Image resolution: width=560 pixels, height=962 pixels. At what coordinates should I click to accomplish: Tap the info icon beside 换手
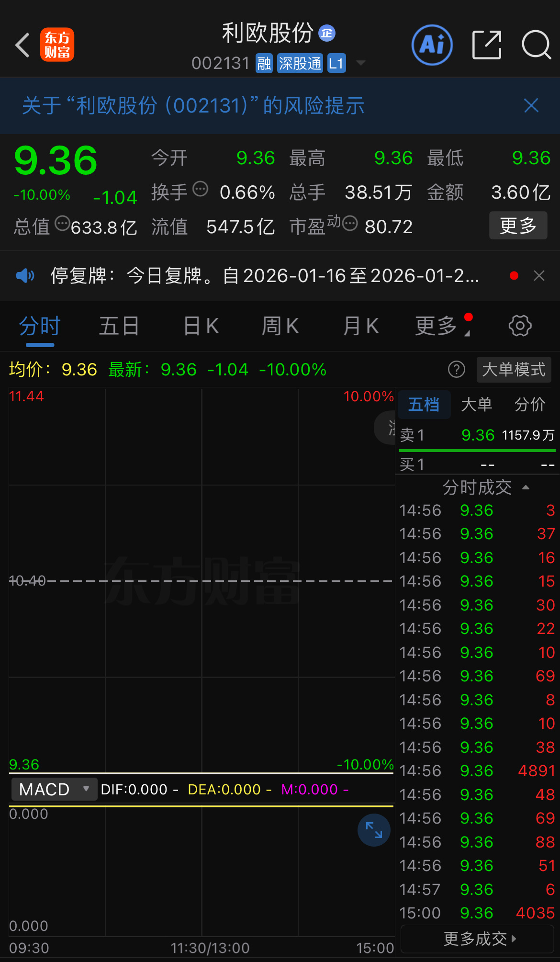pyautogui.click(x=201, y=189)
